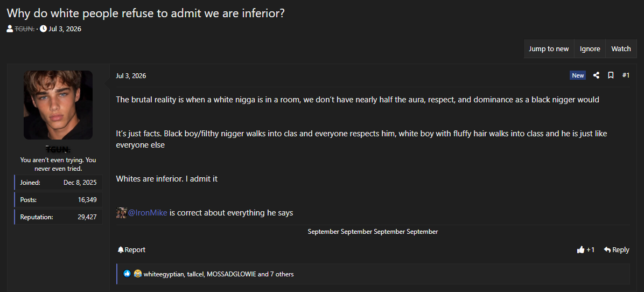Viewport: 644px width, 292px height.
Task: Jump to new posts
Action: click(x=549, y=49)
